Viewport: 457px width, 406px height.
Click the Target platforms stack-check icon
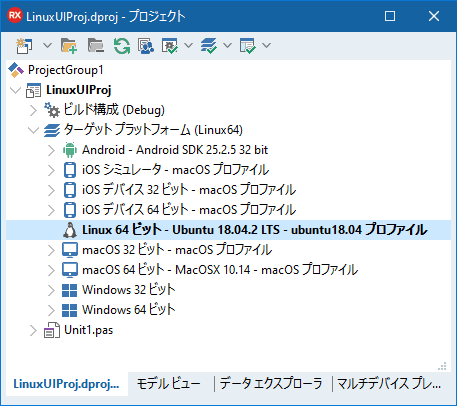point(209,46)
